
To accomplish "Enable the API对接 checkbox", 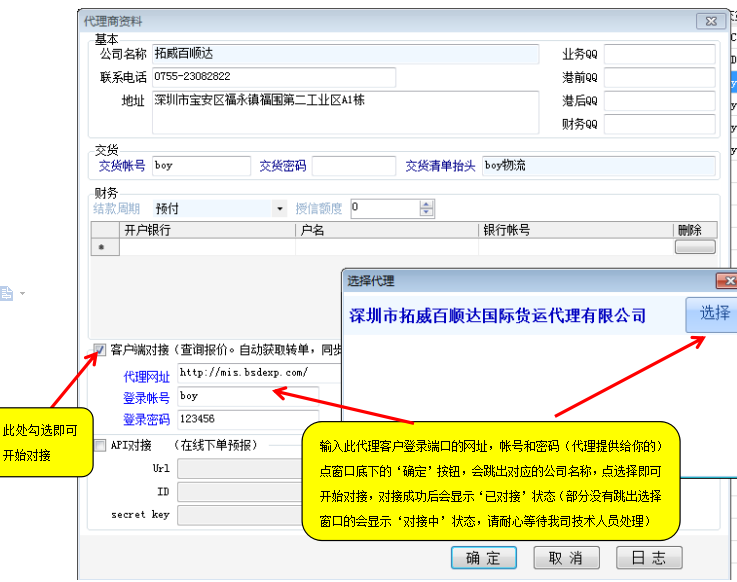I will coord(100,445).
